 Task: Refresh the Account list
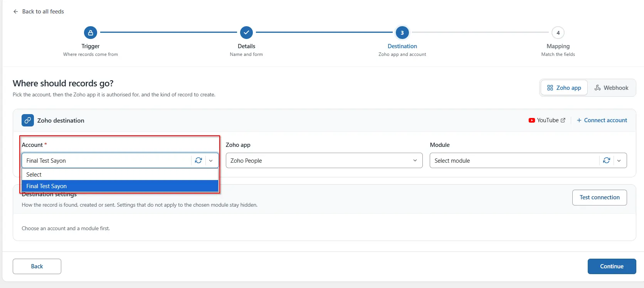click(x=198, y=160)
